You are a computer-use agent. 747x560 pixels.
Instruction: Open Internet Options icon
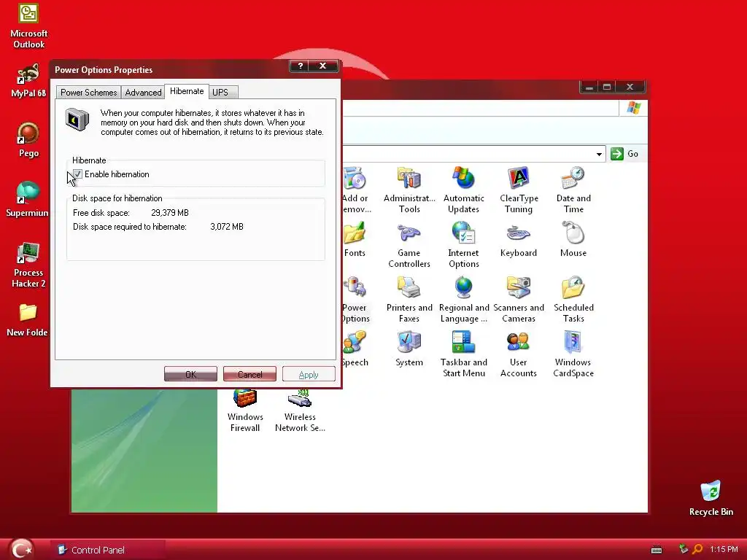463,244
